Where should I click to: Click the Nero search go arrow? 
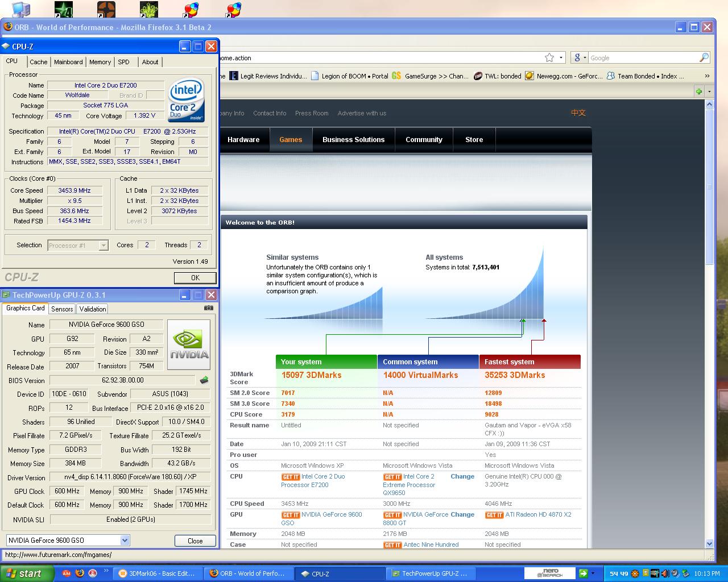coord(583,573)
